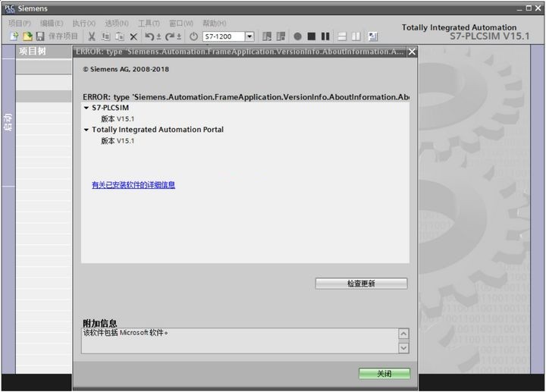Click the second view icon after PLC dropdown

click(281, 36)
